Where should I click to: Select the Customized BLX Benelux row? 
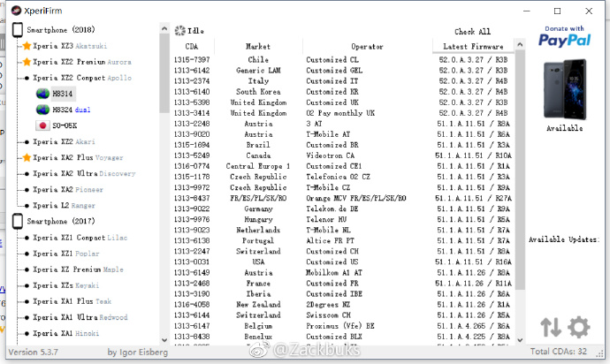point(342,337)
